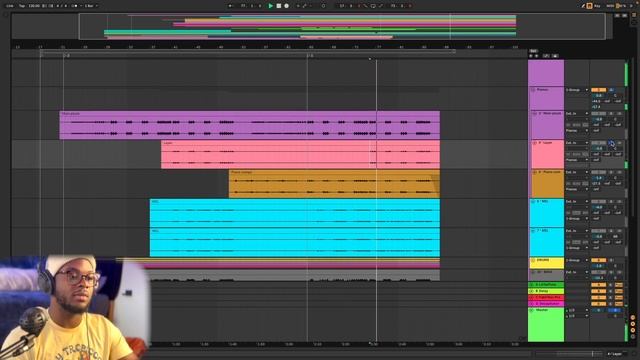Select the pink Layer clip
The width and height of the screenshot is (640, 360).
coord(300,154)
